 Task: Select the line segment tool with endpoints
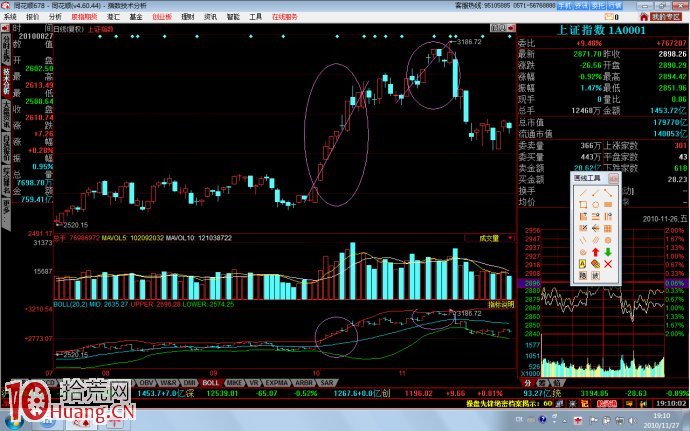click(x=595, y=193)
